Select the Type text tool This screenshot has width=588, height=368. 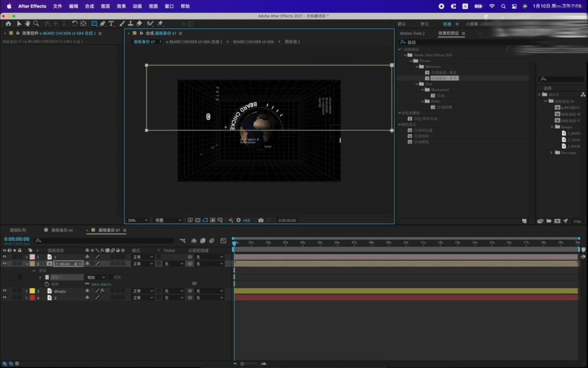pyautogui.click(x=111, y=24)
